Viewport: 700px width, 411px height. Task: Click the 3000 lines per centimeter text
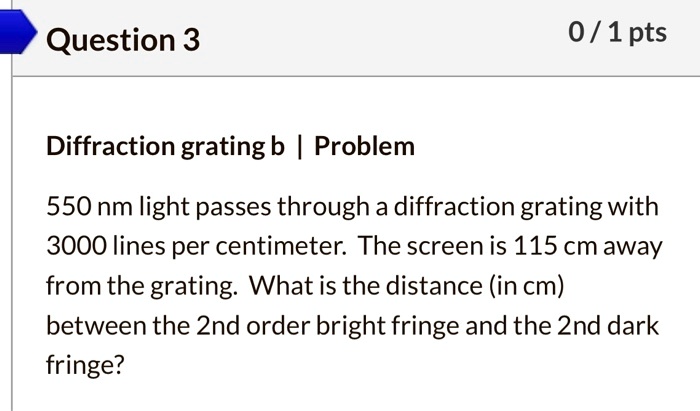point(196,246)
